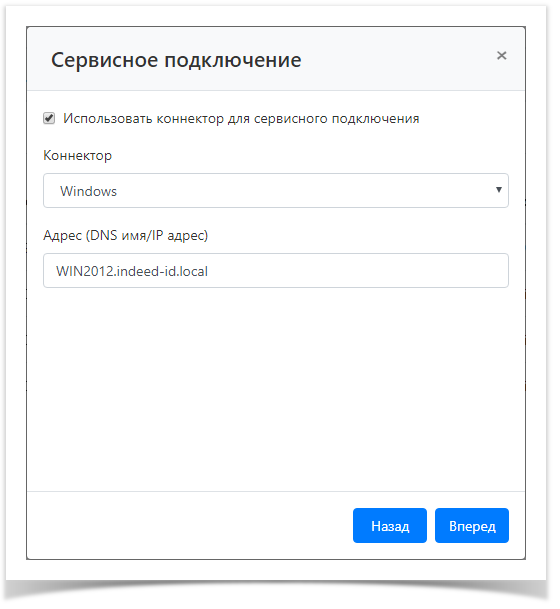Click the 'Адрес (DNS имя/IP адрес)' label

(125, 235)
